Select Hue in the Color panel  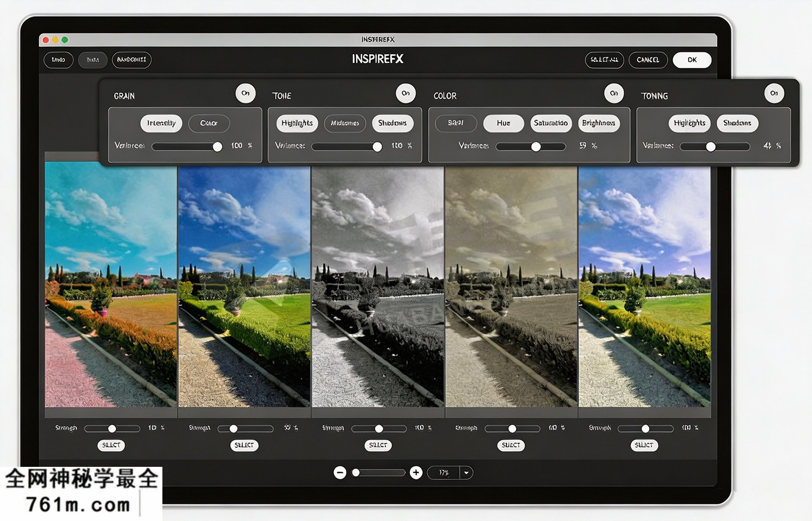pyautogui.click(x=503, y=123)
